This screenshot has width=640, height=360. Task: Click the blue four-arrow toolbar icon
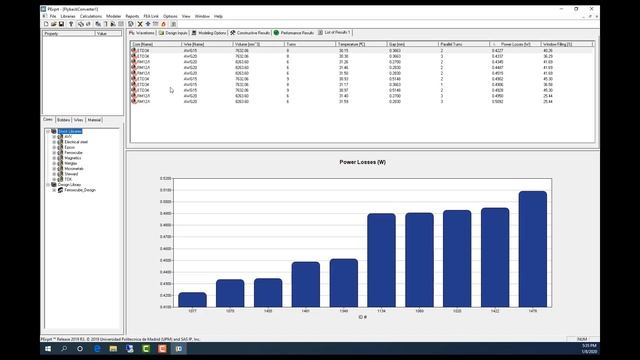click(x=148, y=24)
